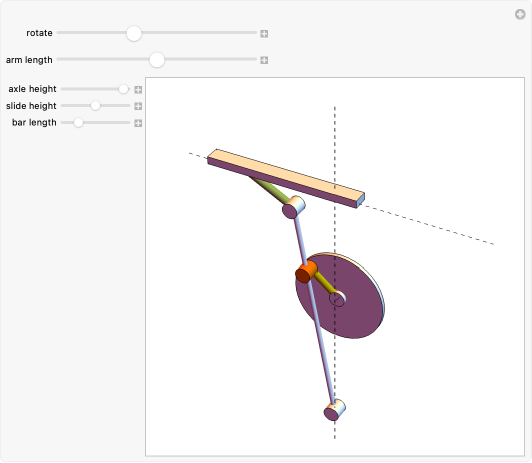Click the orange crank pin cylinder
Screen dimensions: 532x463
click(x=306, y=271)
